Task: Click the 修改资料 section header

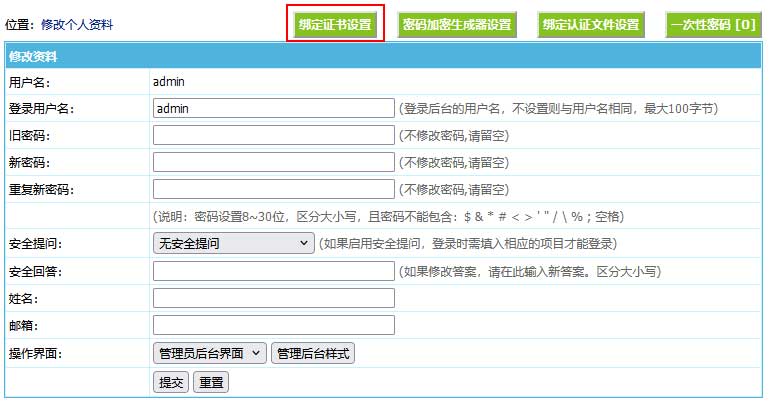Action: click(x=32, y=57)
